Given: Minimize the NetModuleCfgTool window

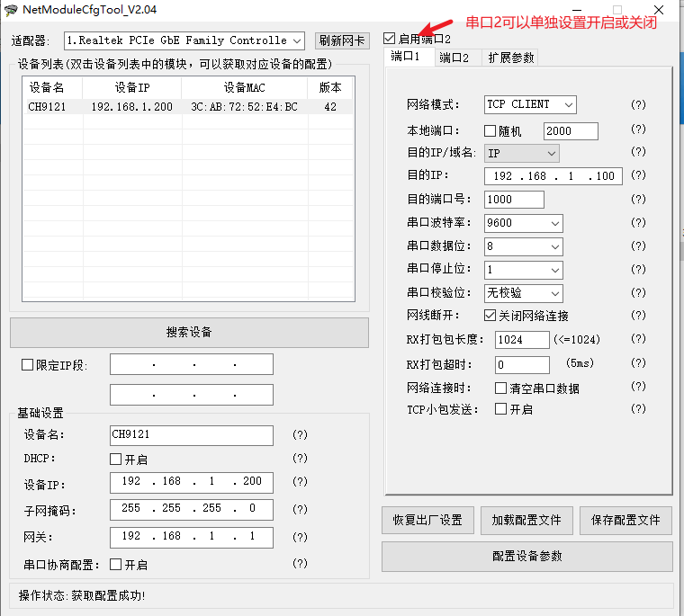Looking at the screenshot, I should click(x=577, y=10).
